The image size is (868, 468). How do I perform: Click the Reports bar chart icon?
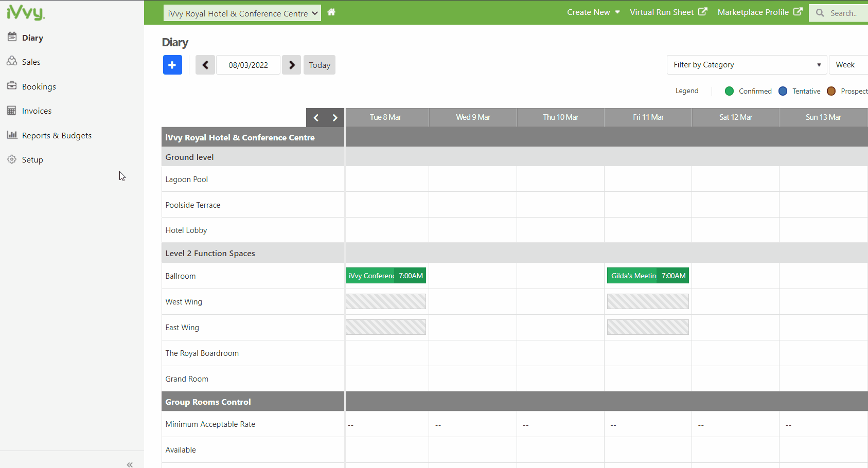click(12, 135)
